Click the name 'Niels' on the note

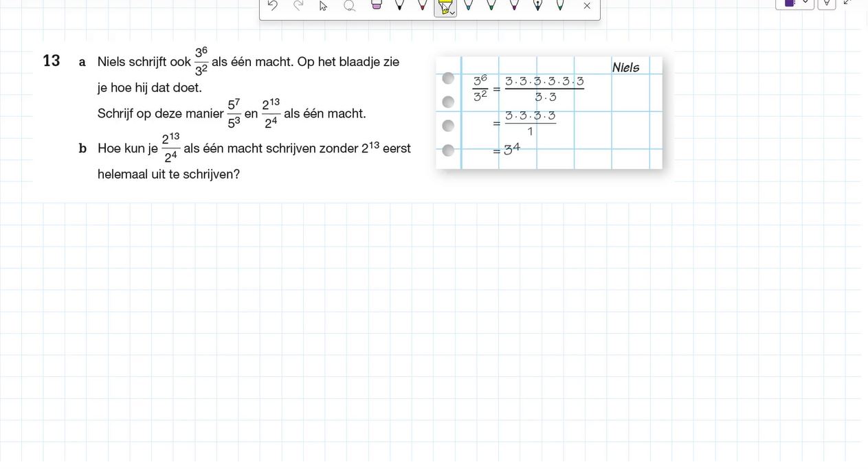tap(625, 67)
